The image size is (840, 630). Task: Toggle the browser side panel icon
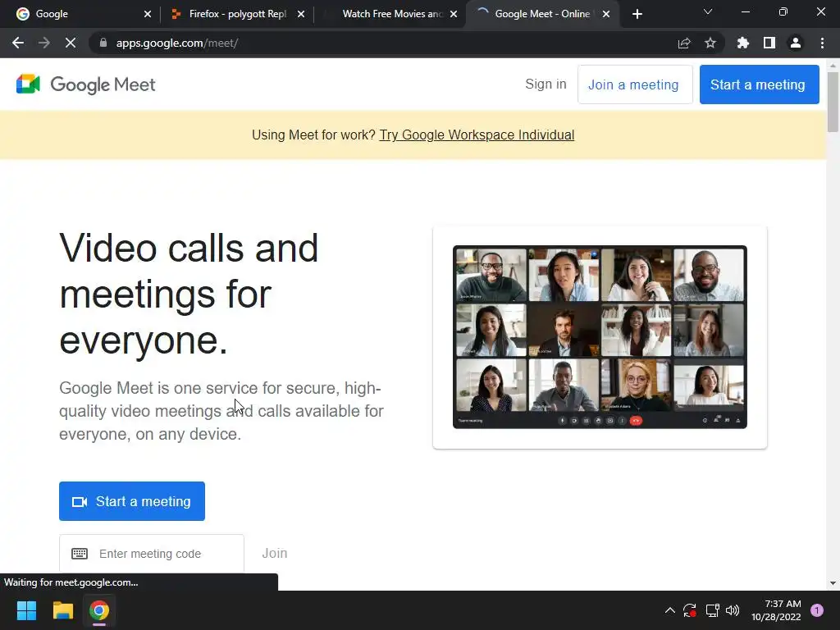[769, 43]
